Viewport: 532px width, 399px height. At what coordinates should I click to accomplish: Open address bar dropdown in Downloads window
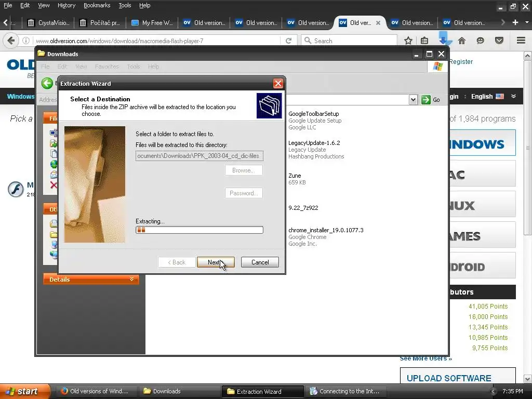click(x=413, y=100)
